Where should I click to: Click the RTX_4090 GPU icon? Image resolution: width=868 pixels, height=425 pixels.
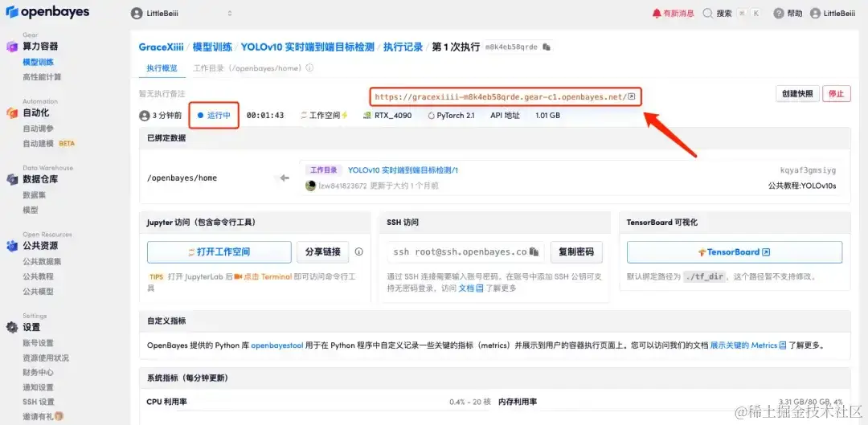[x=366, y=116]
